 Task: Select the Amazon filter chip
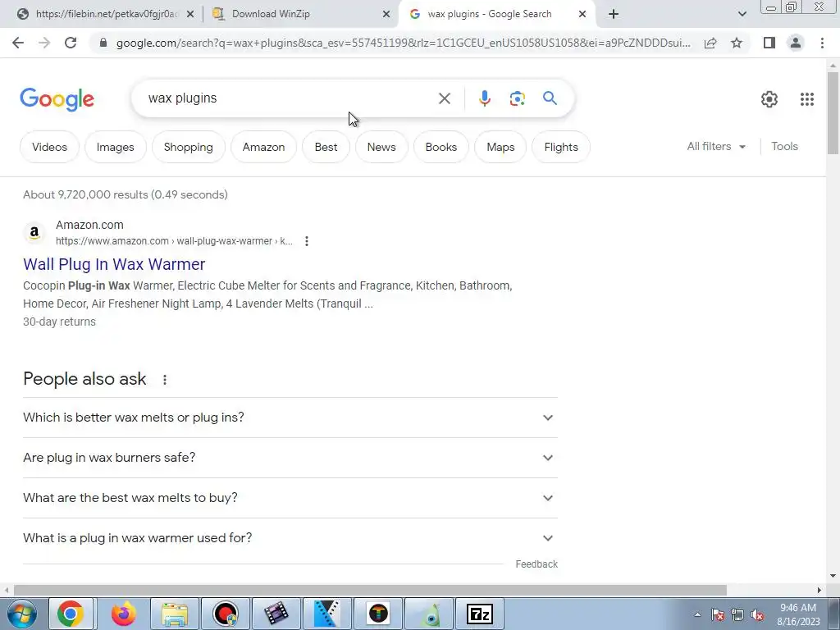point(263,147)
